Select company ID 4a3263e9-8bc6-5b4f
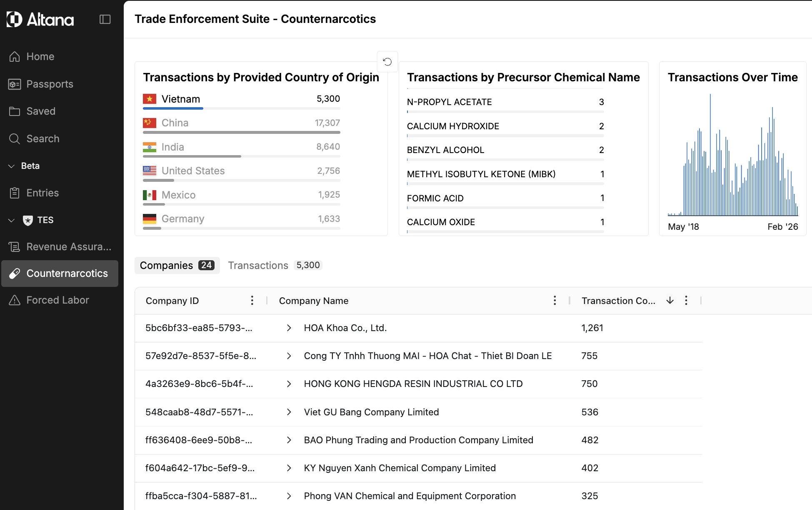The height and width of the screenshot is (510, 812). point(199,384)
